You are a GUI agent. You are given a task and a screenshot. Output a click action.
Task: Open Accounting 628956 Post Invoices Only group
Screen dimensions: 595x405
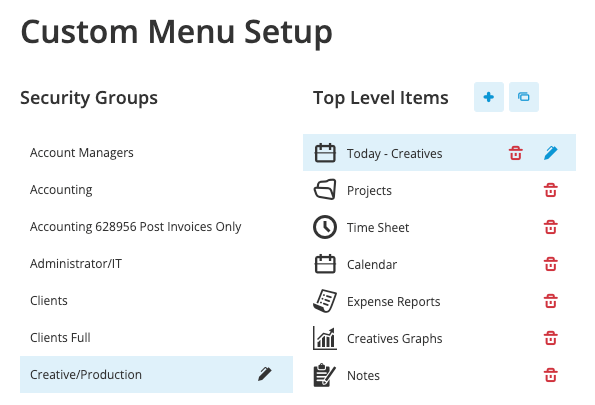pyautogui.click(x=156, y=227)
